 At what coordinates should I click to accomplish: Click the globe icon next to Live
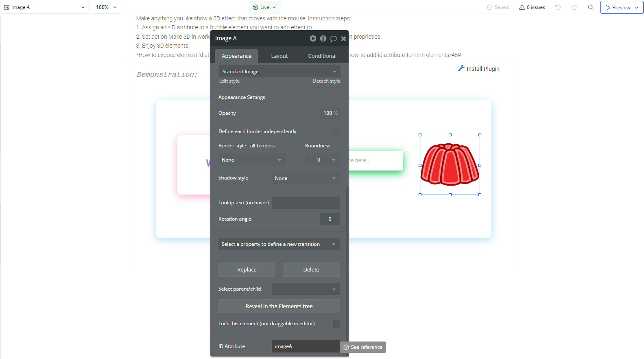[x=255, y=7]
